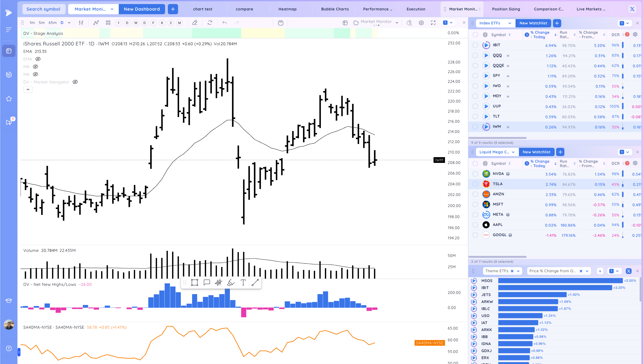The height and width of the screenshot is (364, 643).
Task: Click the Search symbol field
Action: 44,9
